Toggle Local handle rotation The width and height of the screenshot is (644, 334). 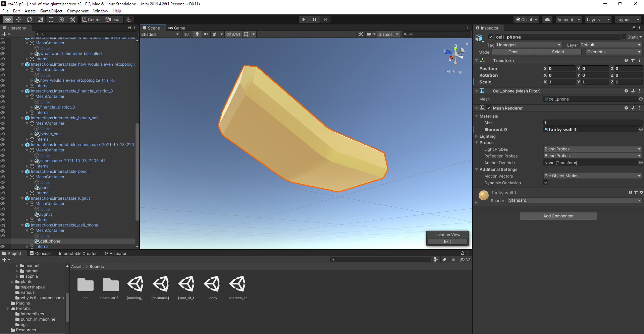(113, 19)
